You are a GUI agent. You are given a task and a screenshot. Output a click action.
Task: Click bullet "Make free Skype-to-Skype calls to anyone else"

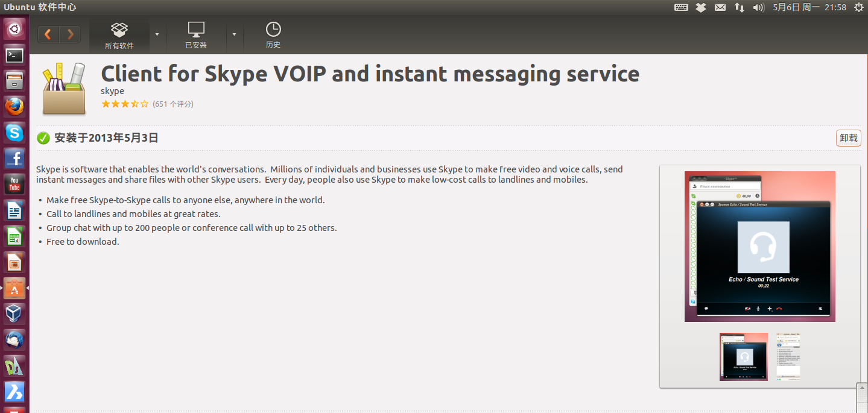(185, 200)
